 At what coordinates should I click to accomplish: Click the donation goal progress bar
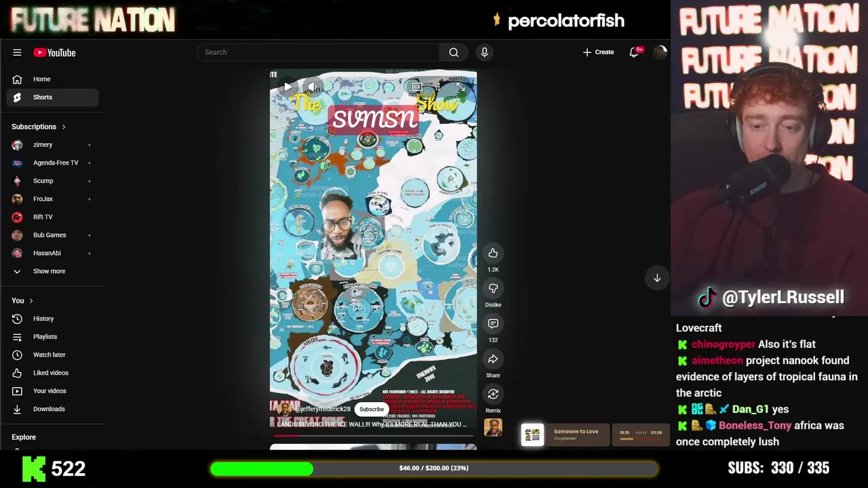(x=434, y=468)
